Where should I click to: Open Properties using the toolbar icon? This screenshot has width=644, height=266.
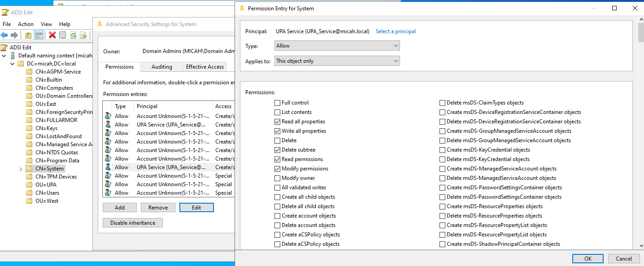pyautogui.click(x=62, y=35)
